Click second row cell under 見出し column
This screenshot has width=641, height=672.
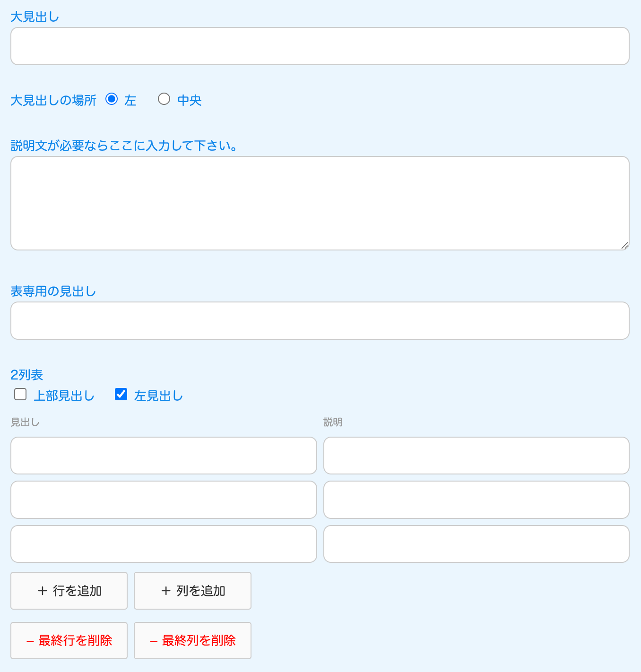164,500
